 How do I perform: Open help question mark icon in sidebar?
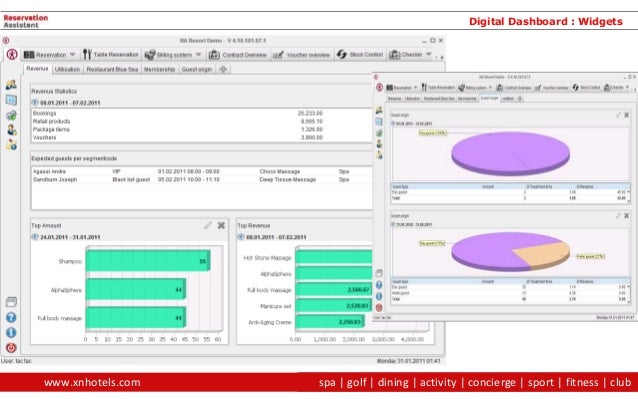tap(11, 318)
